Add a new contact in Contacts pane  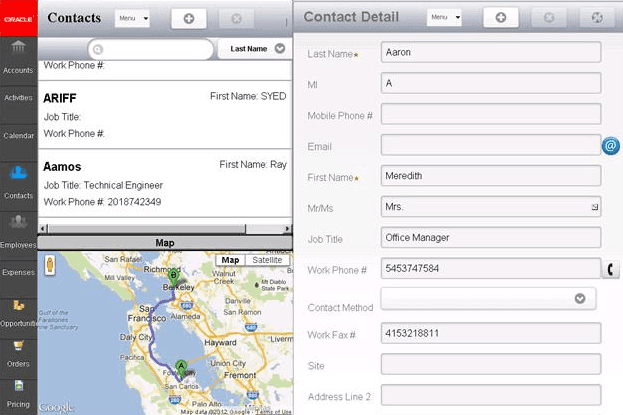tap(189, 18)
